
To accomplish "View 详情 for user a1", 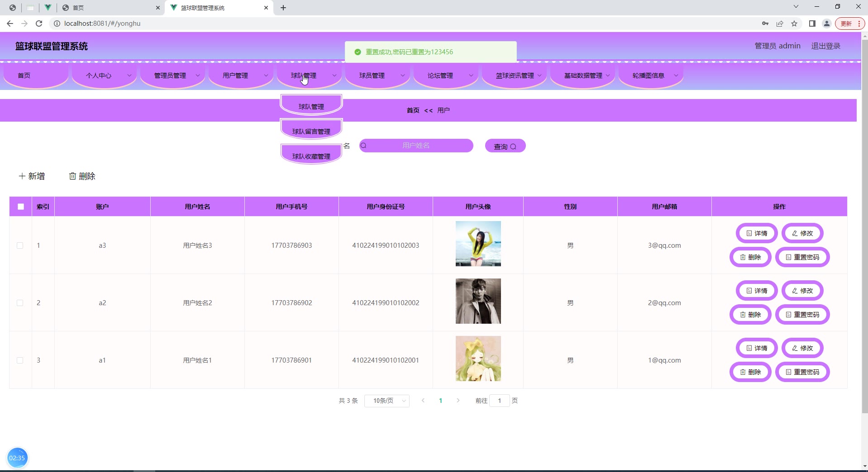I will click(x=757, y=348).
